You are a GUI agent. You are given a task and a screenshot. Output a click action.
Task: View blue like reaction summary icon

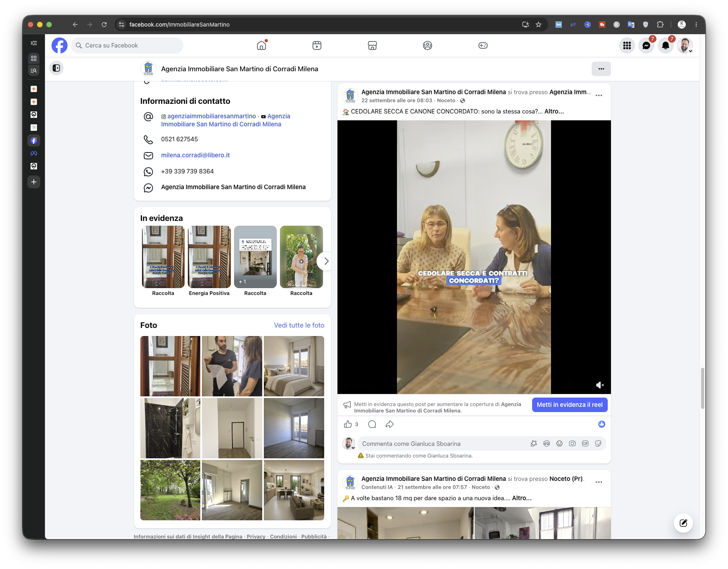tap(602, 424)
